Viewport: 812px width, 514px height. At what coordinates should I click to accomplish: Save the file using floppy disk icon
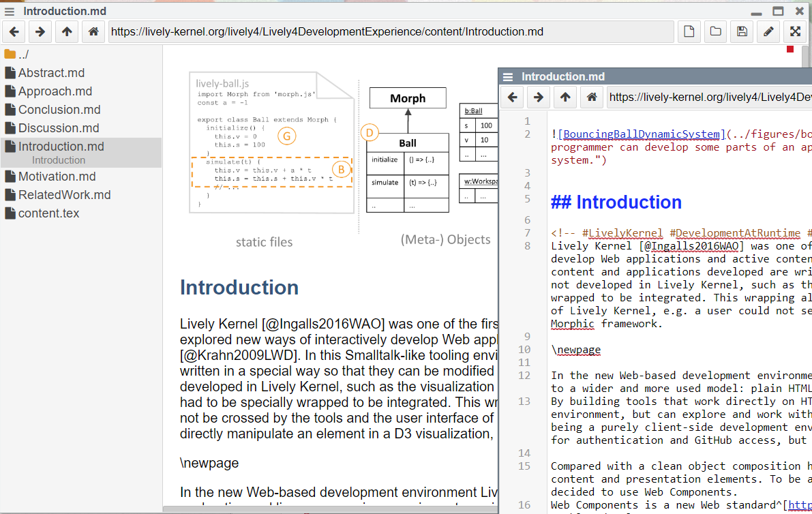coord(742,31)
